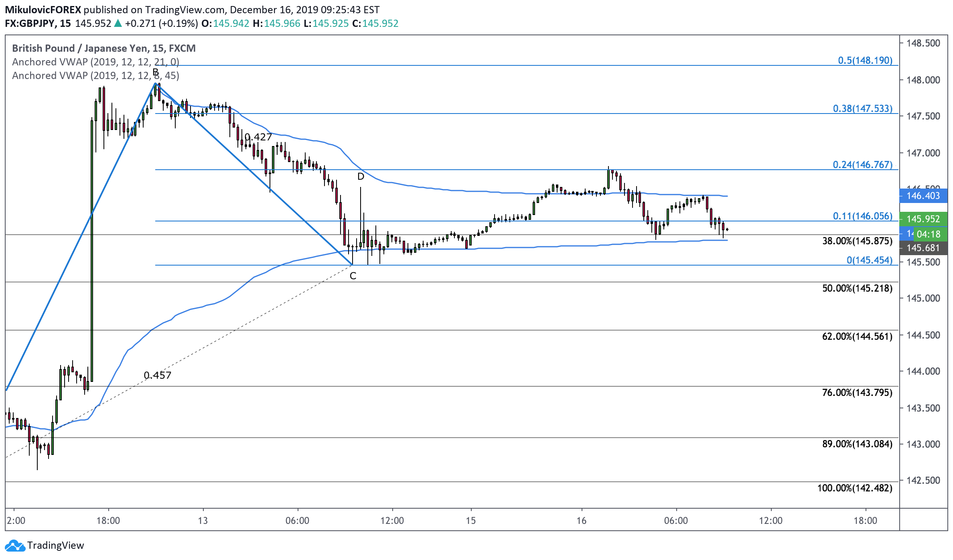
Task: Select the point D label marker
Action: pyautogui.click(x=361, y=177)
